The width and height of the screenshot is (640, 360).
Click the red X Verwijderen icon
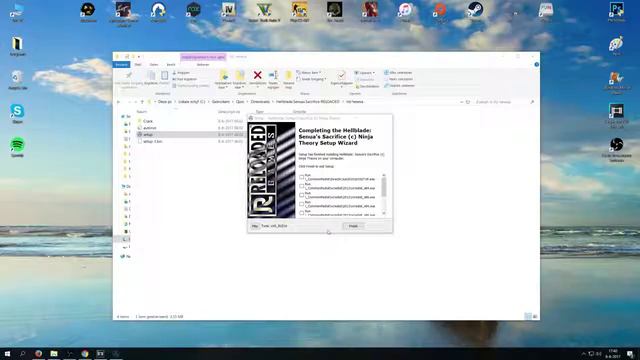point(258,75)
